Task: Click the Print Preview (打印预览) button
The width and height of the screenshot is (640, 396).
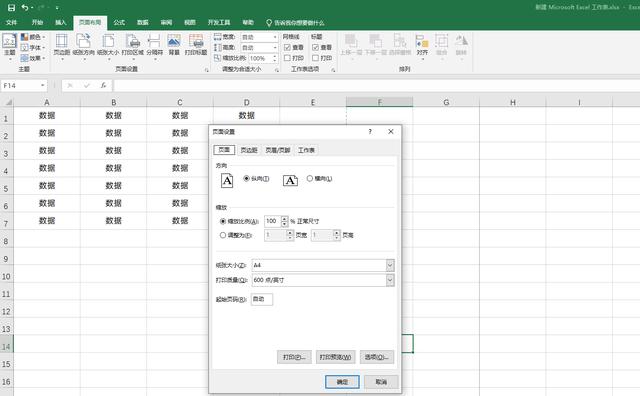Action: pyautogui.click(x=335, y=357)
